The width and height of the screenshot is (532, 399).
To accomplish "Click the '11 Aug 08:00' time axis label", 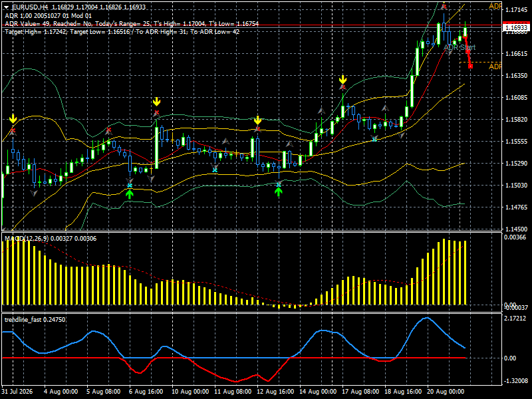I will pos(232,392).
